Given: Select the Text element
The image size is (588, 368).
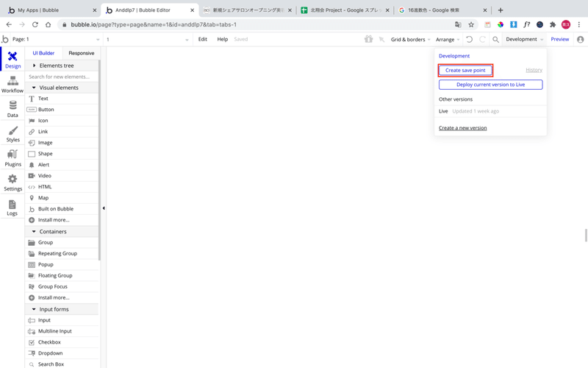Looking at the screenshot, I should coord(62,99).
